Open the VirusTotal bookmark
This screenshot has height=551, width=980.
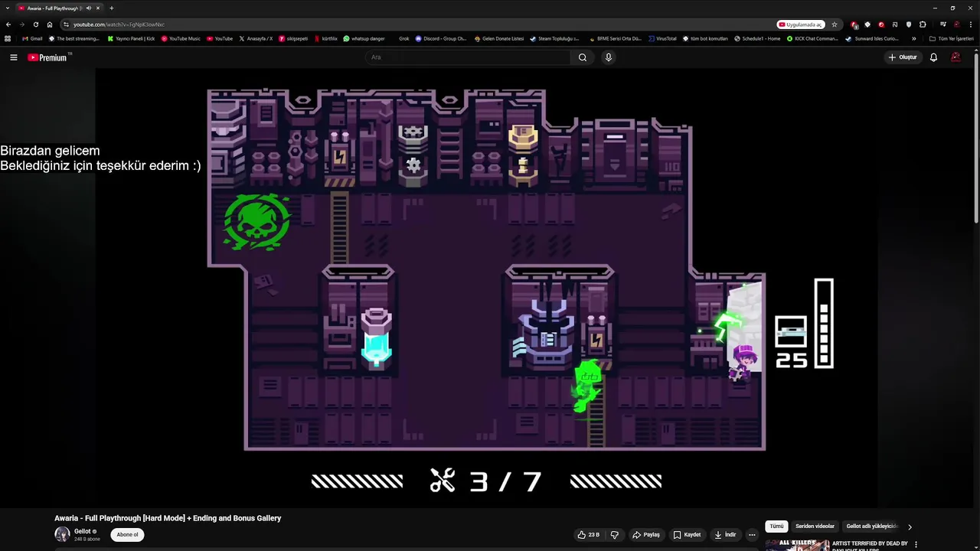(662, 38)
